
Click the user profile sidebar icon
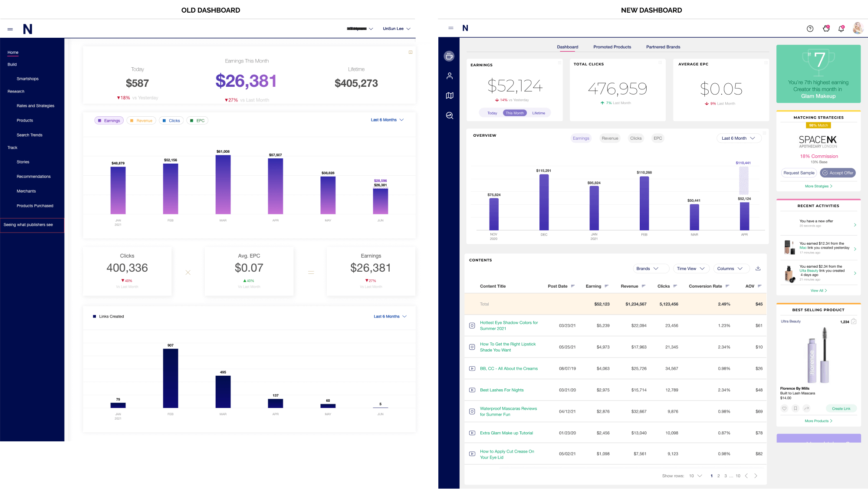coord(449,76)
